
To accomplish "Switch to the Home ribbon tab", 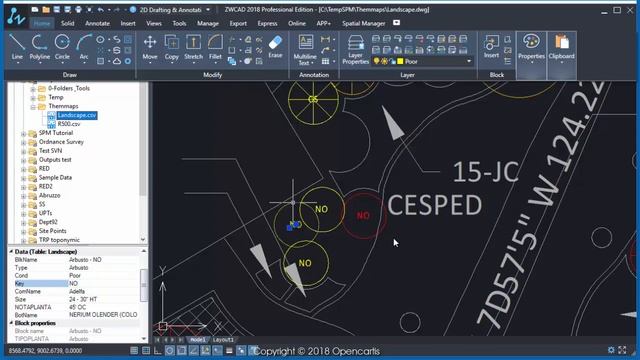I will [42, 23].
